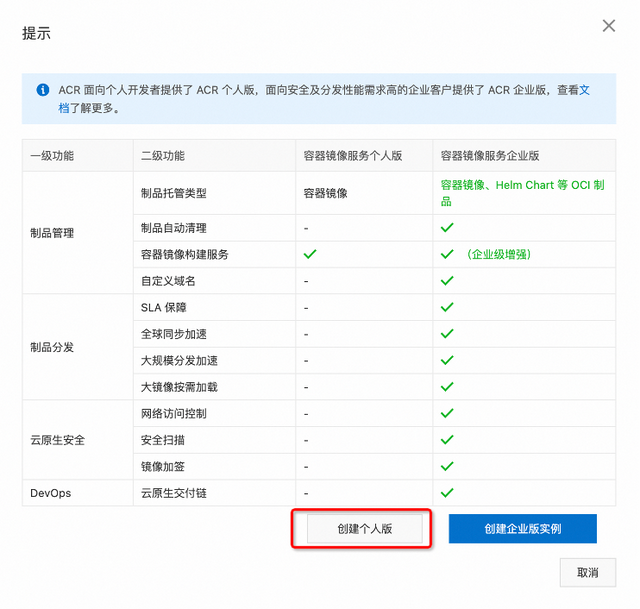Click the 大规模分发加速 row label
The height and width of the screenshot is (609, 640).
tap(179, 360)
